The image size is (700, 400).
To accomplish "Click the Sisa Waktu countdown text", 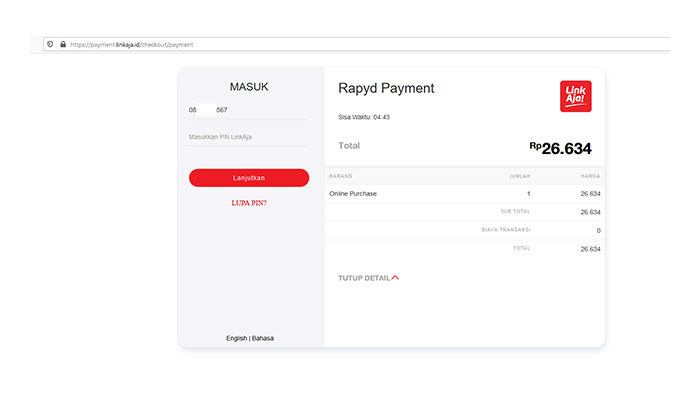I will pos(364,117).
